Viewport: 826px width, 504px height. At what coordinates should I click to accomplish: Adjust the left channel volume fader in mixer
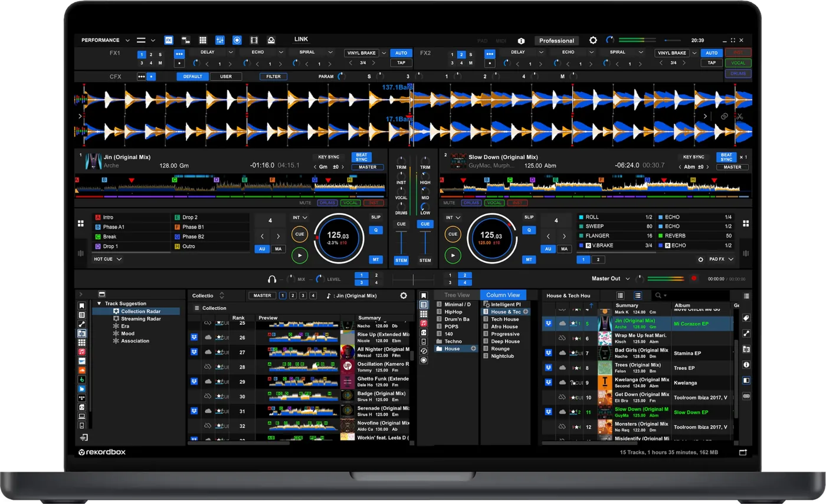point(401,242)
